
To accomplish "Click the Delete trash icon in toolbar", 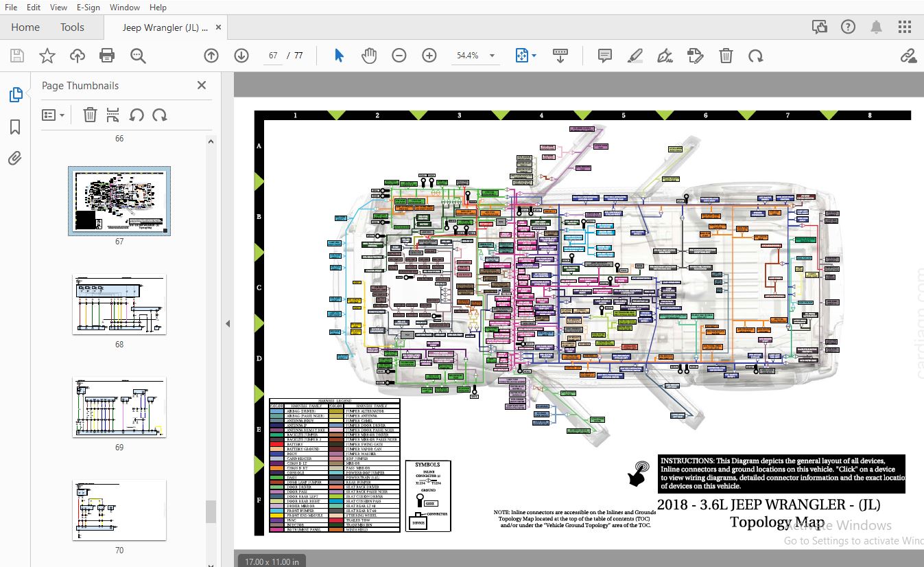I will (726, 56).
